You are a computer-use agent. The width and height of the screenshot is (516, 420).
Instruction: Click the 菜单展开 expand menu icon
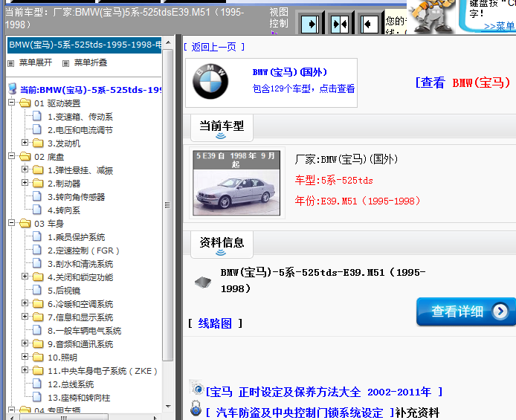[x=11, y=63]
